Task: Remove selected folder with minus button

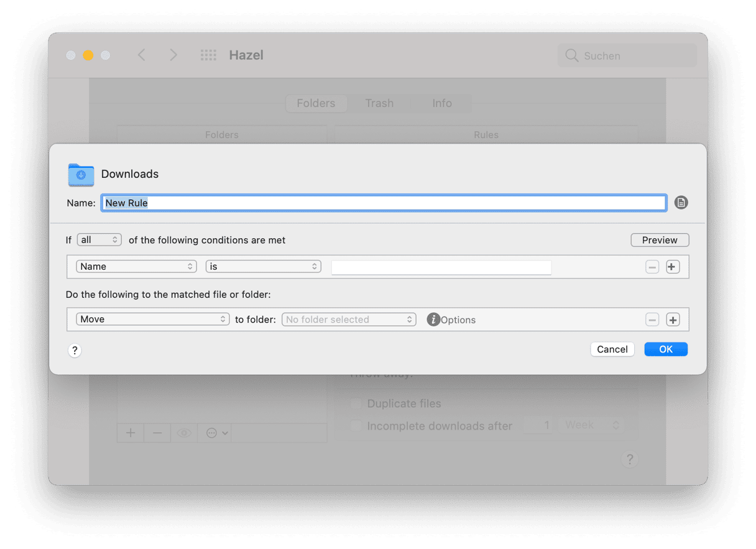Action: coord(157,433)
